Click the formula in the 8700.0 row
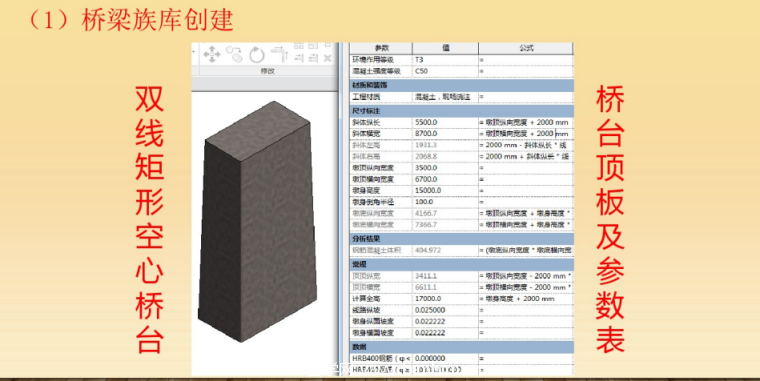This screenshot has height=381, width=760. coord(526,133)
